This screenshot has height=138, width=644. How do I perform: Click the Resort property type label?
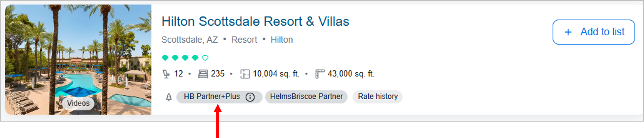coord(244,40)
